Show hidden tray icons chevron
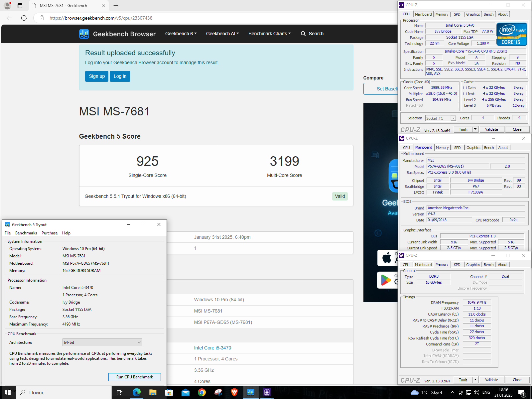Image resolution: width=532 pixels, height=399 pixels. pyautogui.click(x=453, y=392)
